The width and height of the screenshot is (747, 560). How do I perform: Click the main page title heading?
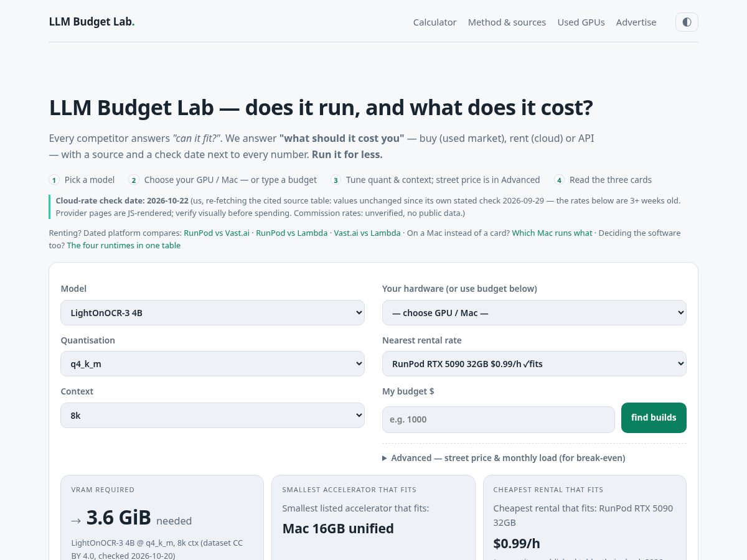[321, 108]
